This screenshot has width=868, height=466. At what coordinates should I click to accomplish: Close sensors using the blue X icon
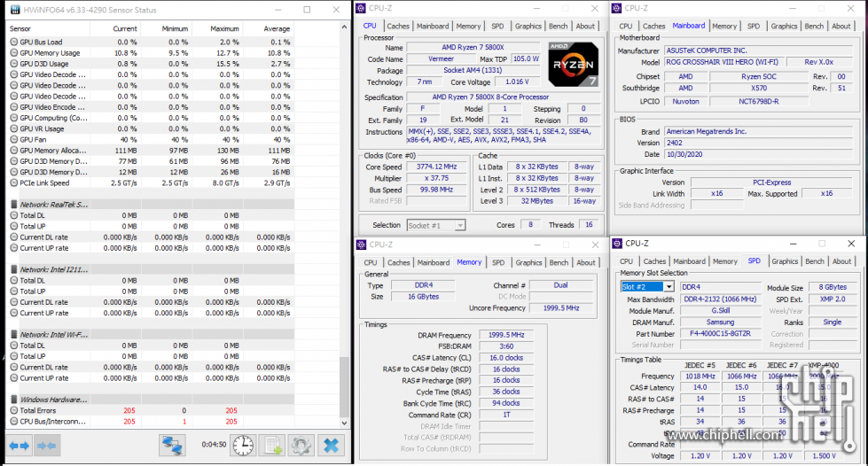tap(331, 446)
